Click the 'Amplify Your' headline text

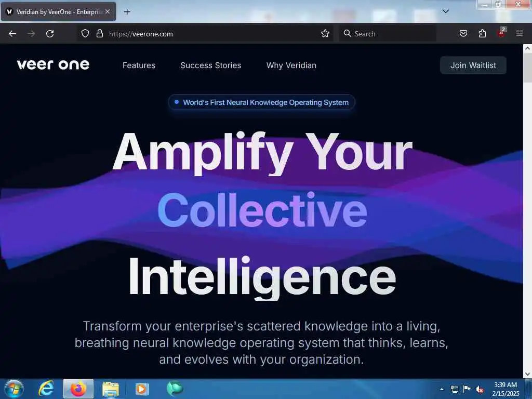[262, 153]
